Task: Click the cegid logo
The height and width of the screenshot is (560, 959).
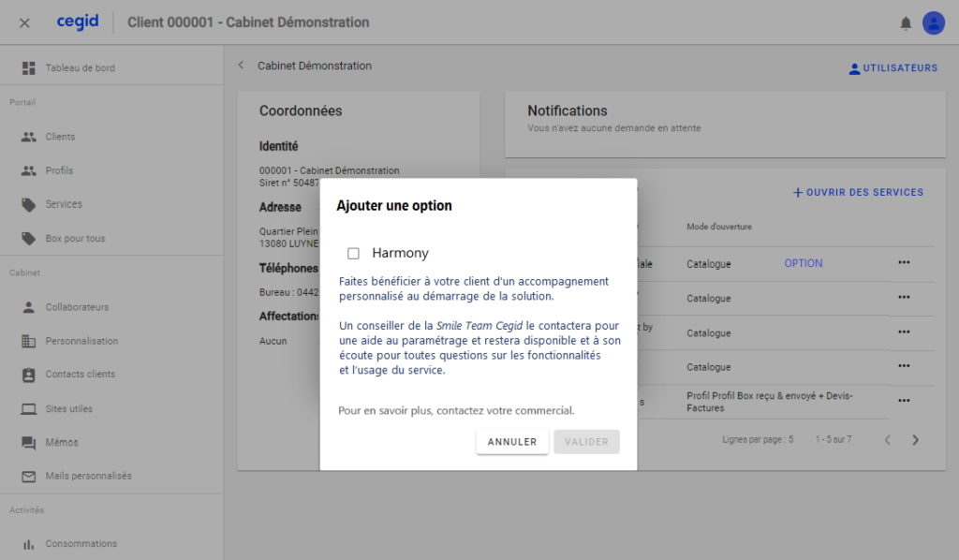Action: (x=78, y=22)
